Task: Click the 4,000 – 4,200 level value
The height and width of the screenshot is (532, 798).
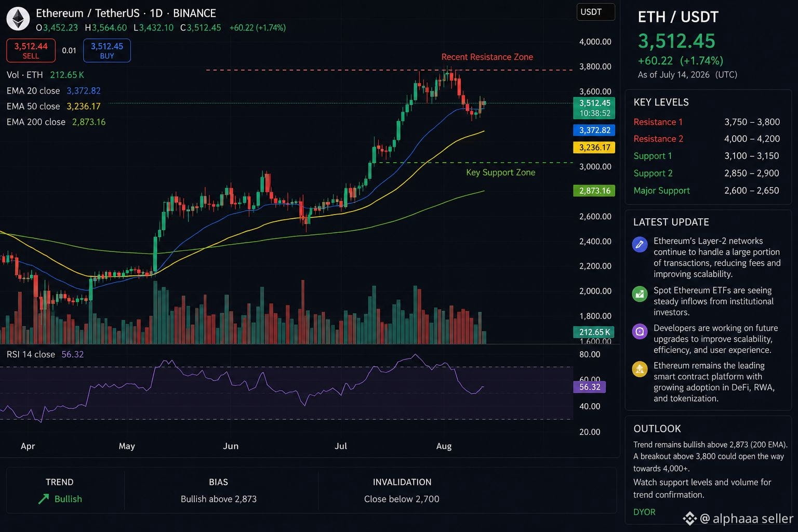Action: pyautogui.click(x=752, y=139)
